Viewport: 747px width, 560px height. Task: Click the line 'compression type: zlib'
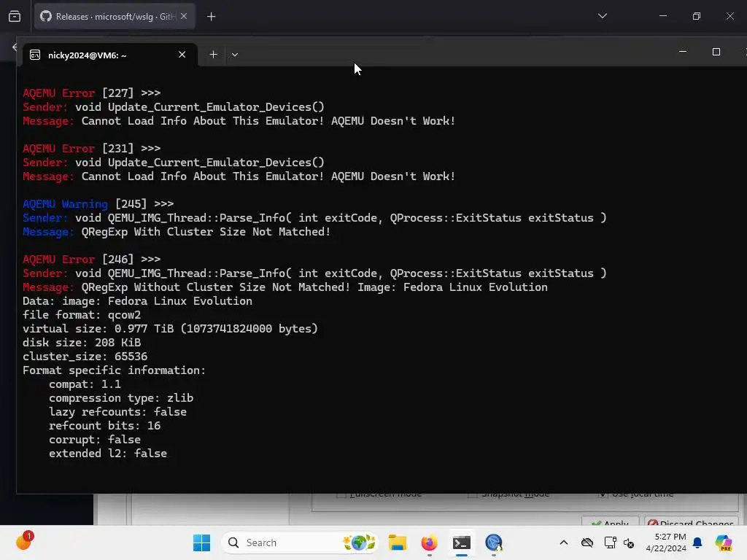click(121, 397)
